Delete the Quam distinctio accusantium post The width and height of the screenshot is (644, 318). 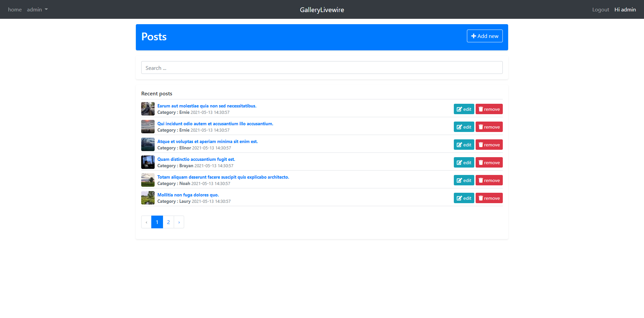click(489, 163)
